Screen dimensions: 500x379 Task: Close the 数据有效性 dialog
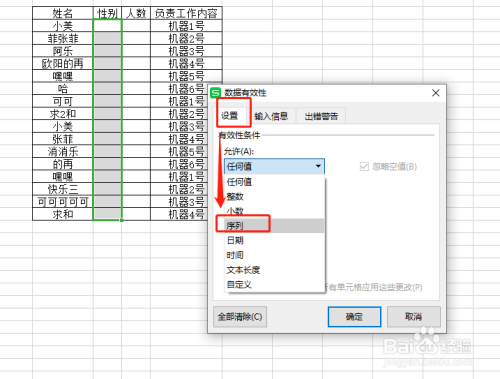[436, 93]
